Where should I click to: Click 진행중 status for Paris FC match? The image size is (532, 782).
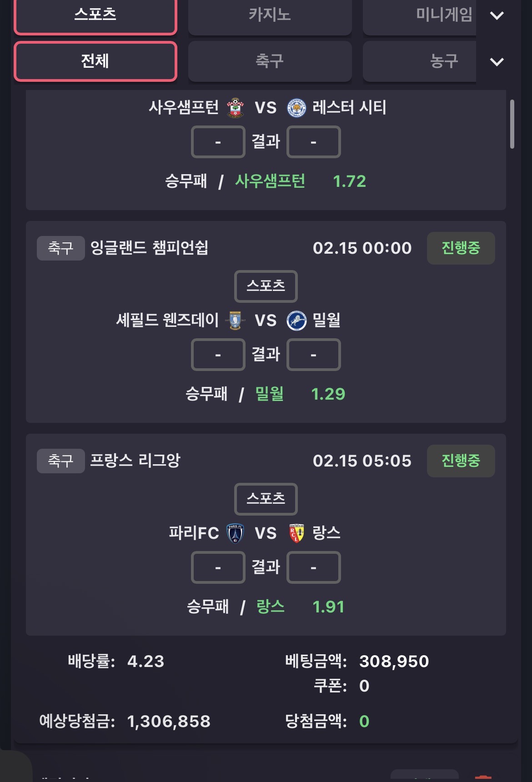tap(461, 461)
